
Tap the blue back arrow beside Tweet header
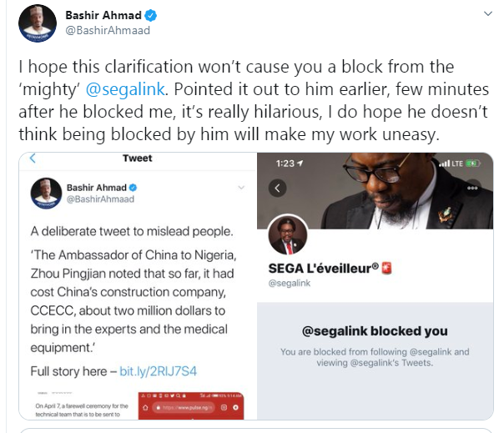click(33, 159)
